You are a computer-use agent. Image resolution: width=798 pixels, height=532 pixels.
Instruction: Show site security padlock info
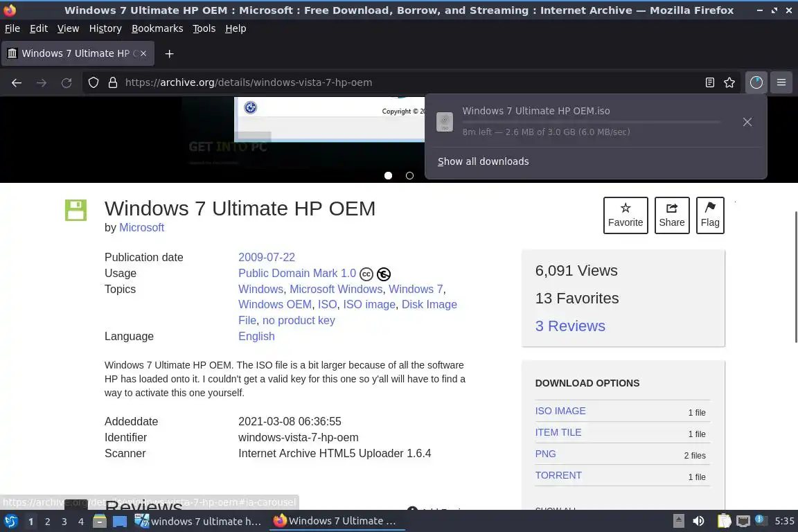pos(113,82)
